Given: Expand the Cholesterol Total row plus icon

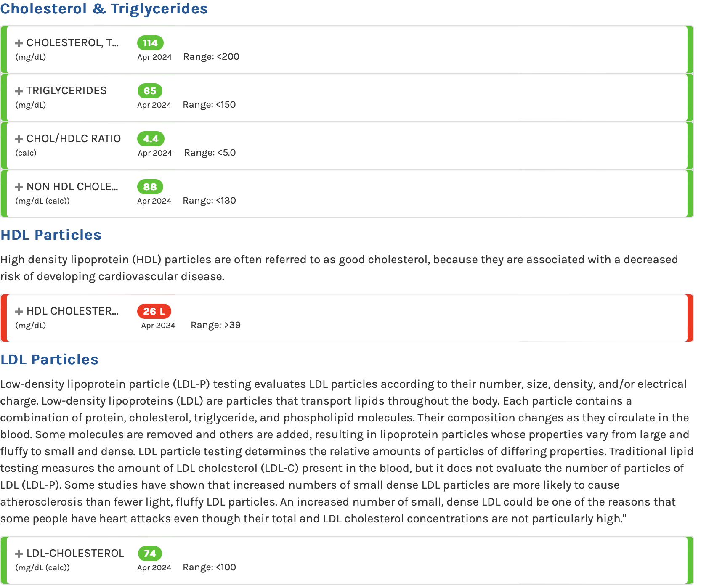Looking at the screenshot, I should [x=19, y=43].
